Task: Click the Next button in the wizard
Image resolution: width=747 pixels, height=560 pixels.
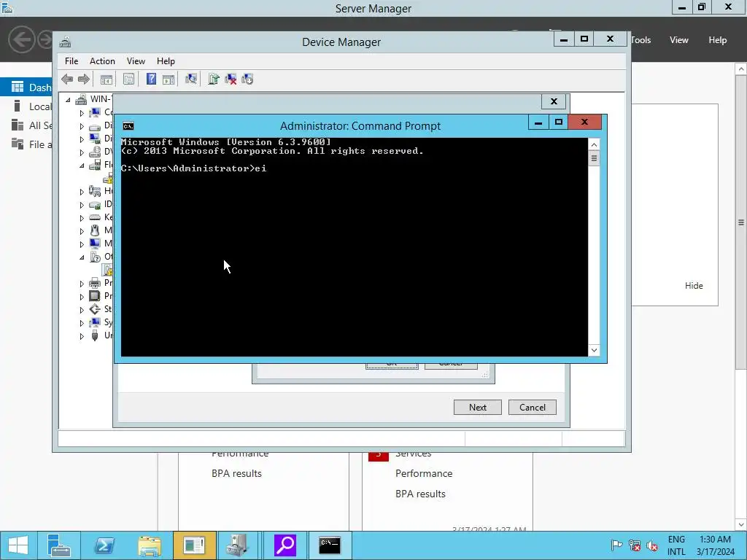Action: tap(477, 407)
